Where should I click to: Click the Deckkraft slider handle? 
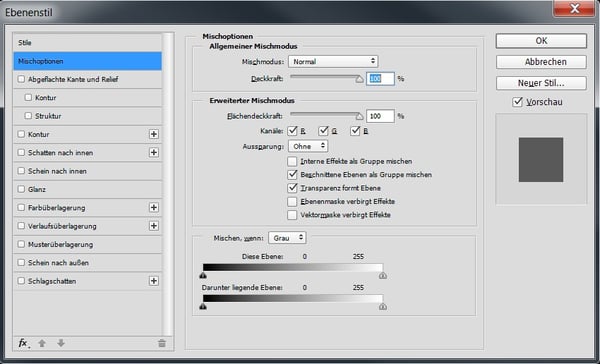pyautogui.click(x=359, y=79)
